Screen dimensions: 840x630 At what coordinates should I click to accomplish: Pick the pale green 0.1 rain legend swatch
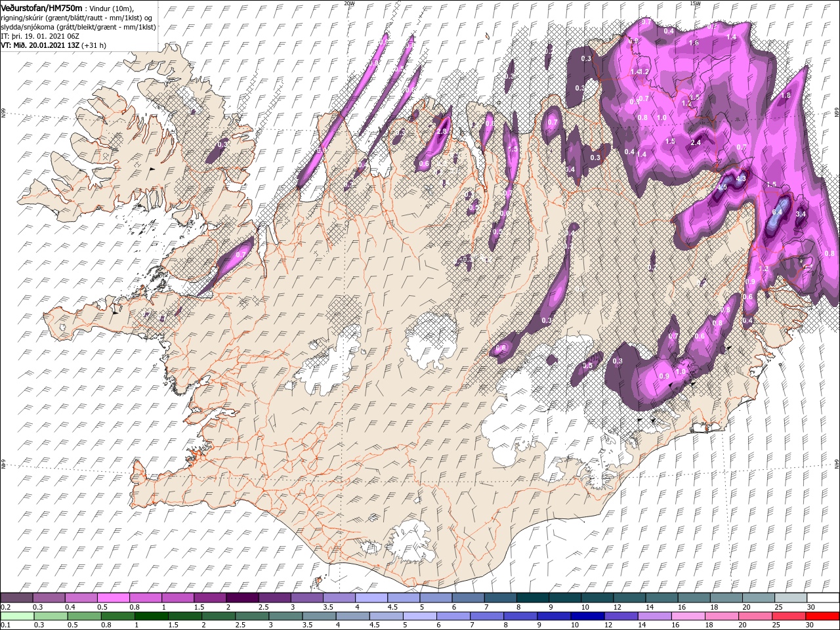click(x=18, y=616)
